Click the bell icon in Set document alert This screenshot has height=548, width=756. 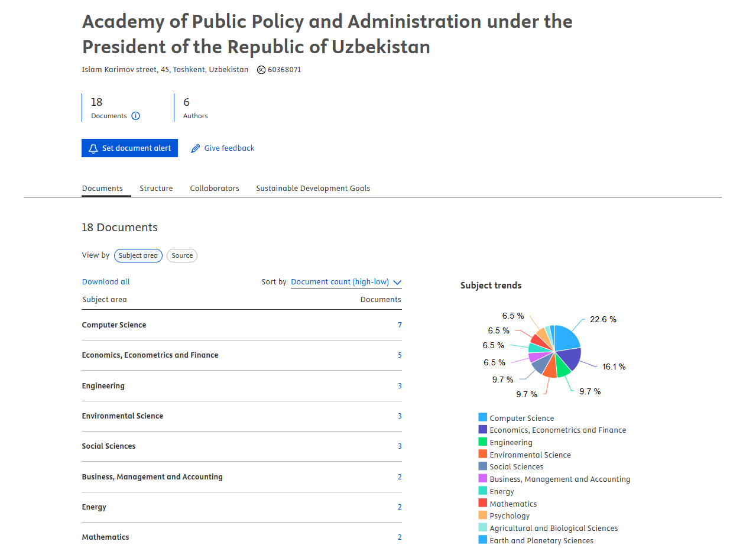coord(93,148)
